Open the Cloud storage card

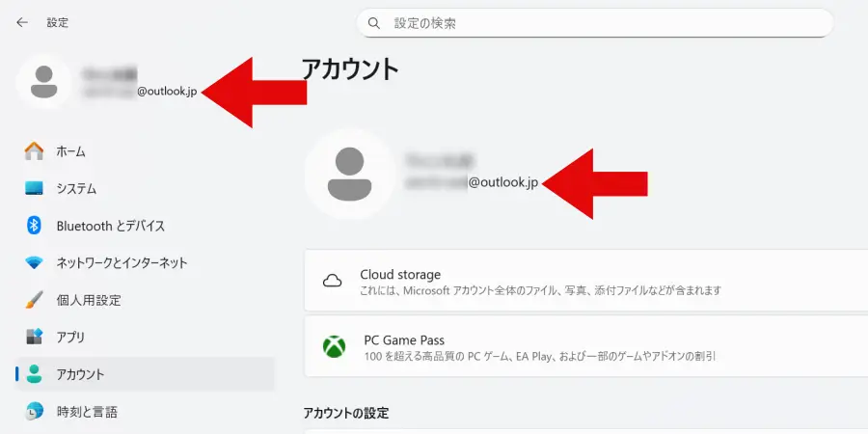pos(586,280)
